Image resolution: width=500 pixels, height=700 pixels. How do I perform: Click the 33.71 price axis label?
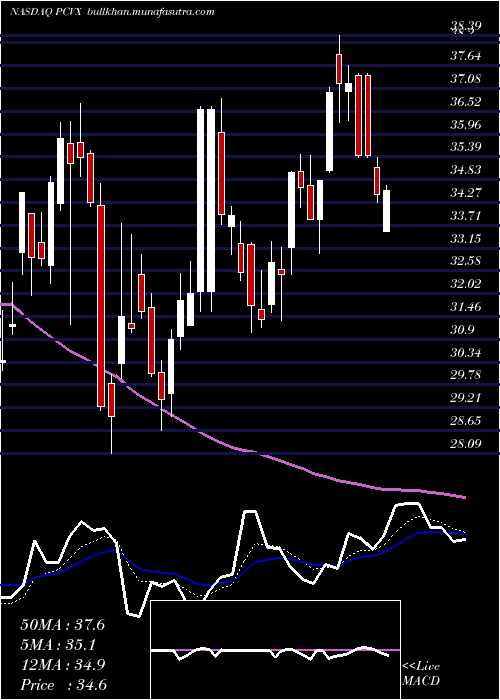coord(466,216)
